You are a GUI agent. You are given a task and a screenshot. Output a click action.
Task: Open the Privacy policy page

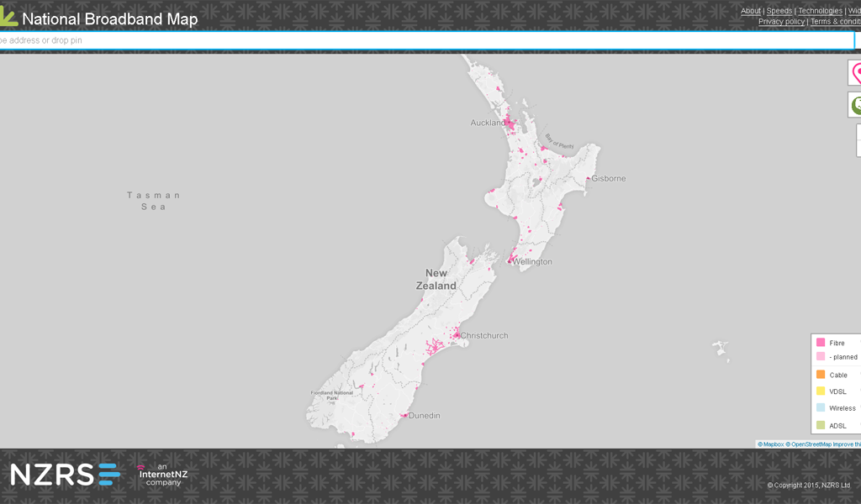[x=781, y=21]
